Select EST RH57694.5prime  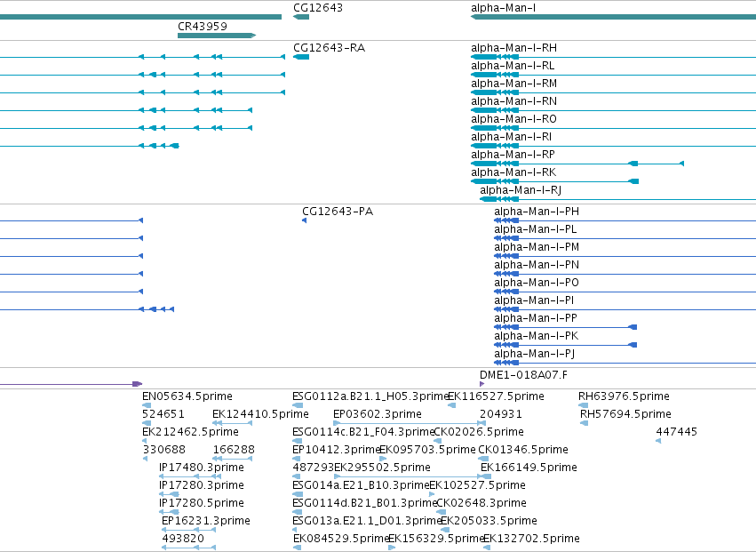tap(625, 414)
